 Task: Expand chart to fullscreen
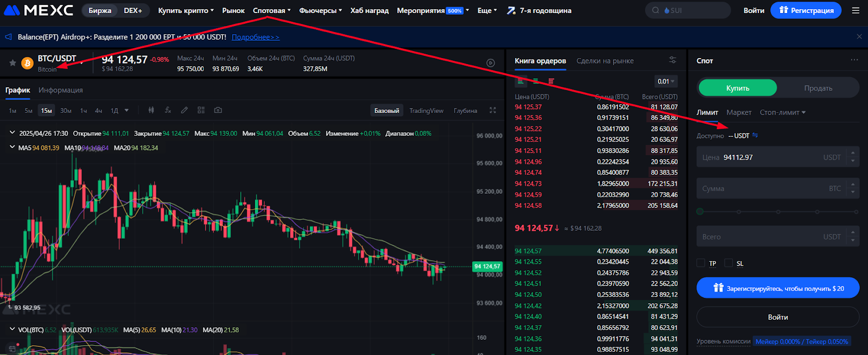[x=493, y=110]
